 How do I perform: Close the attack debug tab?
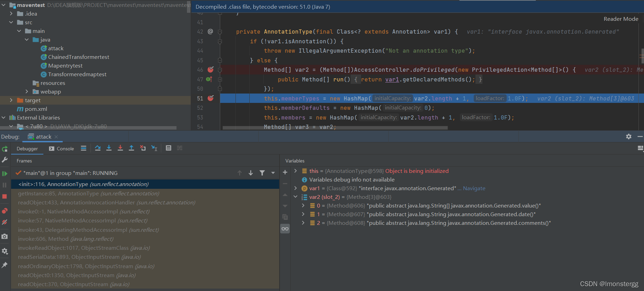click(x=56, y=137)
